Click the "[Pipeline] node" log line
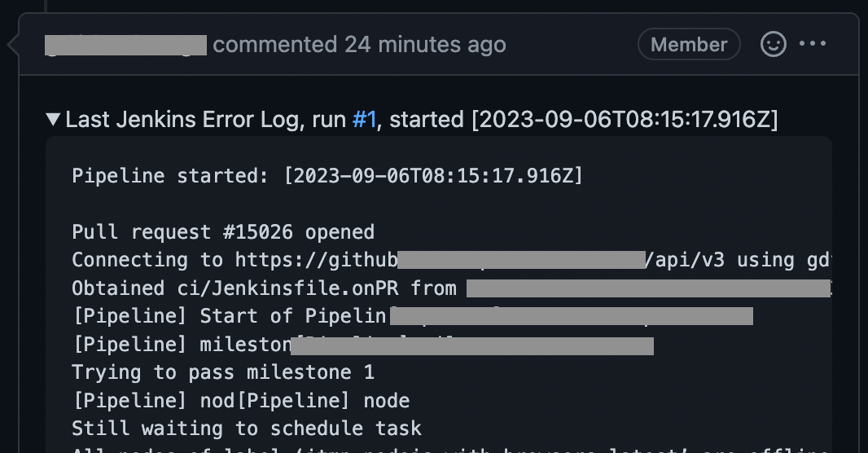 point(241,400)
